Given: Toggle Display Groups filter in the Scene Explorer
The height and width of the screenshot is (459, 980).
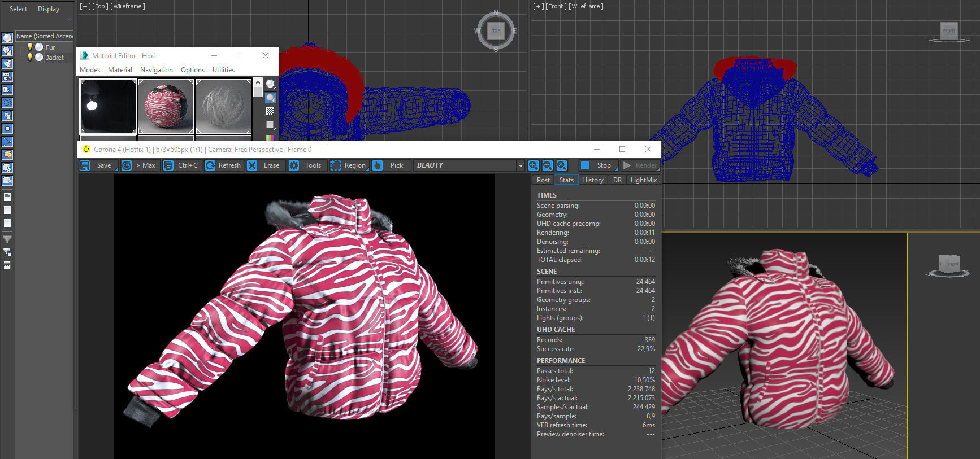Looking at the screenshot, I should pos(7,116).
